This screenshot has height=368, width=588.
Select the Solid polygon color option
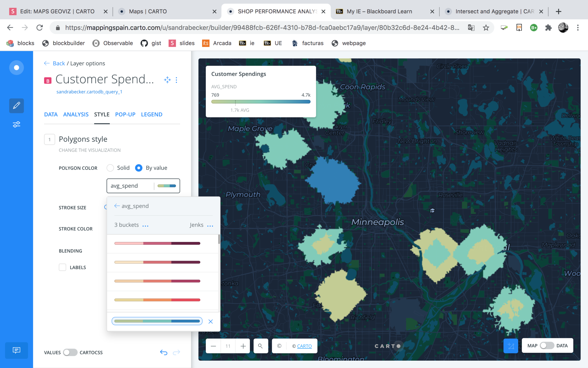point(110,168)
